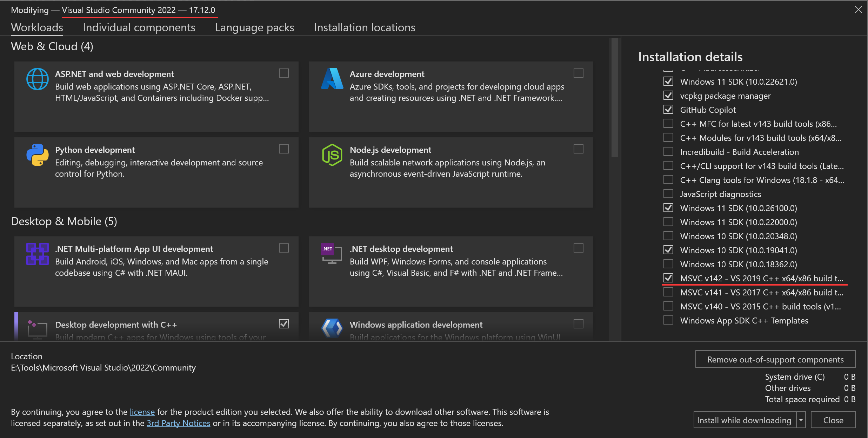Open the Language packs tab

coord(254,27)
